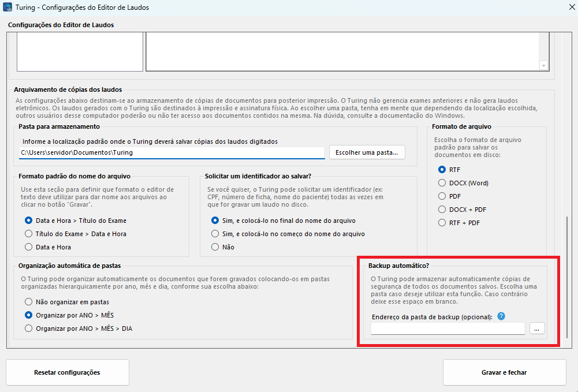578x392 pixels.
Task: Enable 'Organizar por ANO > MÊS > DIA'
Action: coord(29,328)
